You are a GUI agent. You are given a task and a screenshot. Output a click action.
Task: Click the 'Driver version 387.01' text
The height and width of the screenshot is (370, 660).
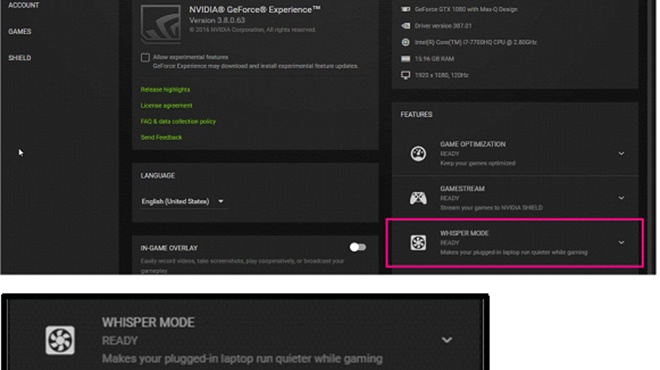[x=443, y=26]
